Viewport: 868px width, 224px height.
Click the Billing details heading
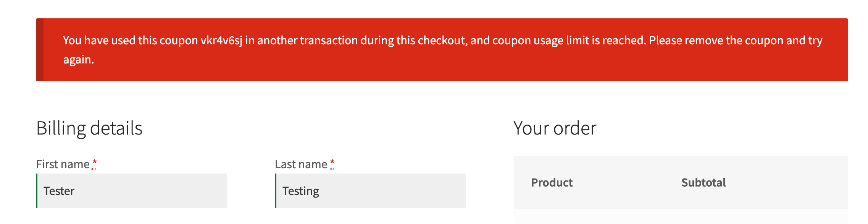tap(89, 128)
